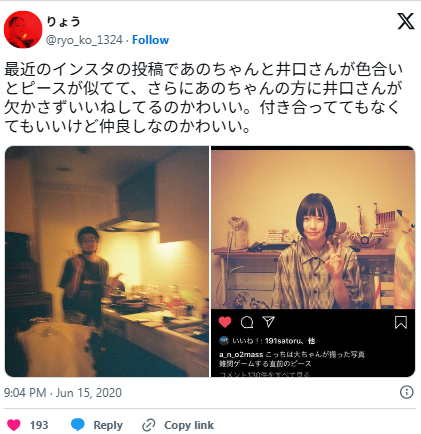Open the tweet info circle icon

tap(406, 392)
